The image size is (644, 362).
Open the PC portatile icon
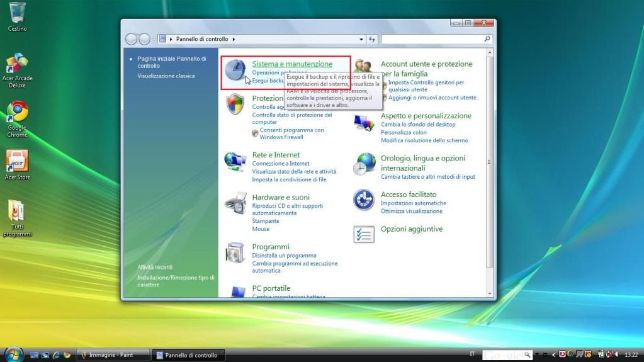tap(238, 291)
